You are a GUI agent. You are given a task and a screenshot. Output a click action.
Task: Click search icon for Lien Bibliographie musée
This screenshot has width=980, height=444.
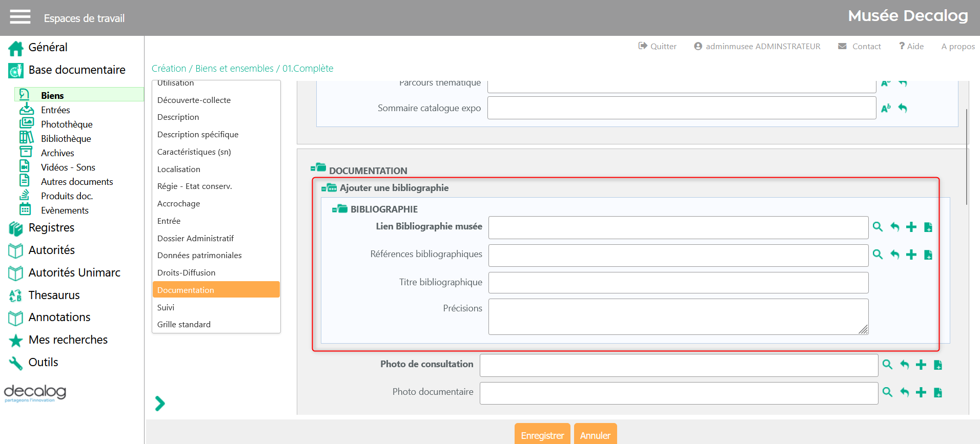pyautogui.click(x=877, y=227)
